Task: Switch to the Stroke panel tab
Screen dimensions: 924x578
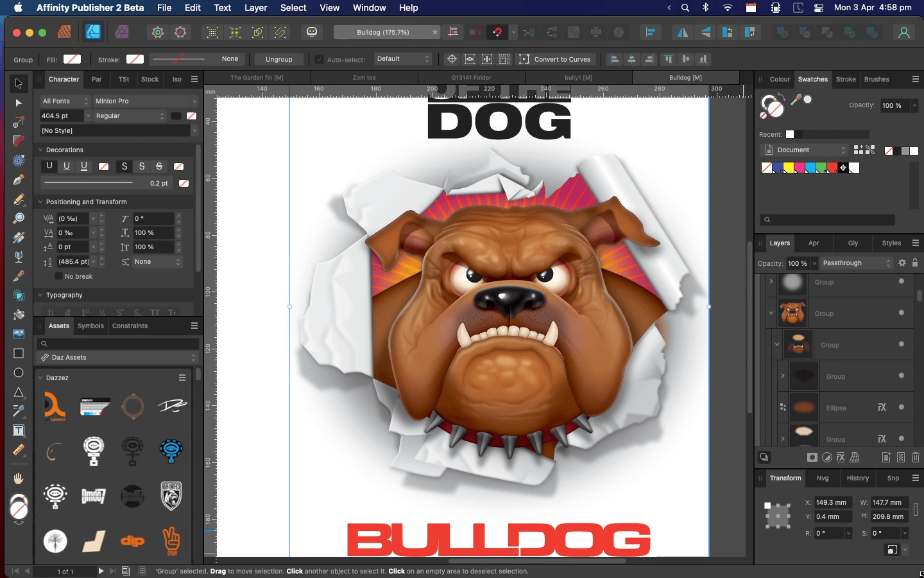Action: 846,79
